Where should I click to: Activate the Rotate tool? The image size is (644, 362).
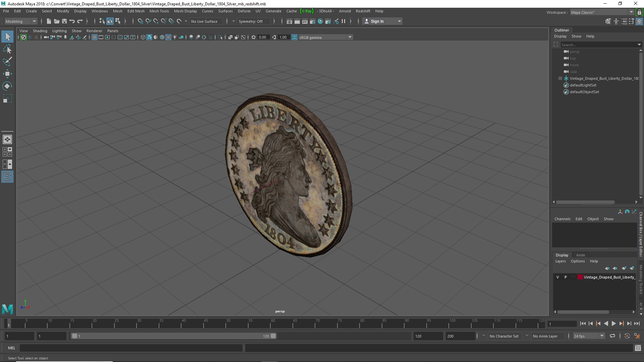point(7,86)
